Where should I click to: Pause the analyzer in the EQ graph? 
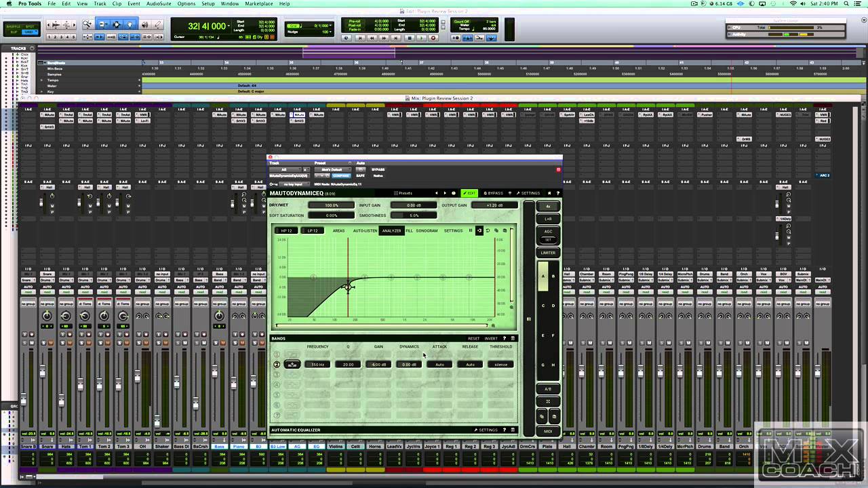[471, 230]
